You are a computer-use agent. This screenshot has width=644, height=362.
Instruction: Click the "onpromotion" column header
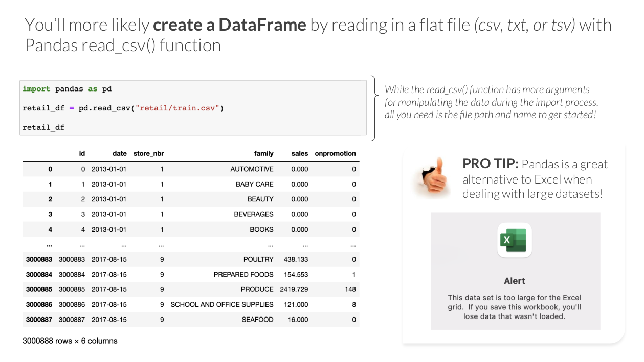[335, 153]
